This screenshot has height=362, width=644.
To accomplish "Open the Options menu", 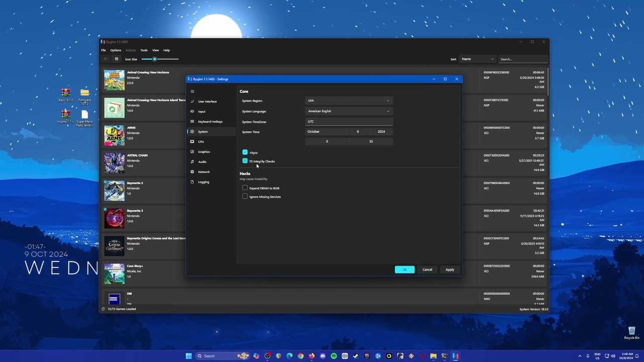I will pyautogui.click(x=116, y=50).
